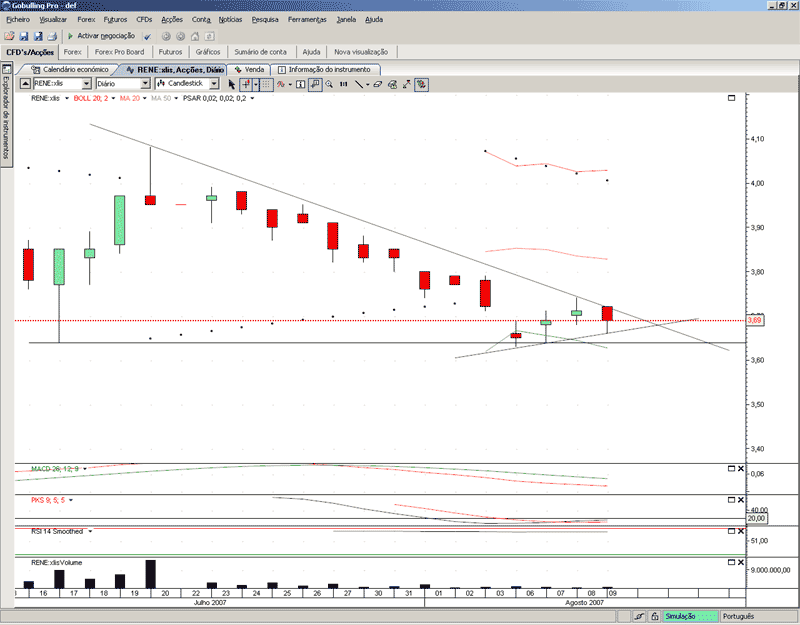800x625 pixels.
Task: Click the padlock icon in status bar
Action: click(655, 616)
